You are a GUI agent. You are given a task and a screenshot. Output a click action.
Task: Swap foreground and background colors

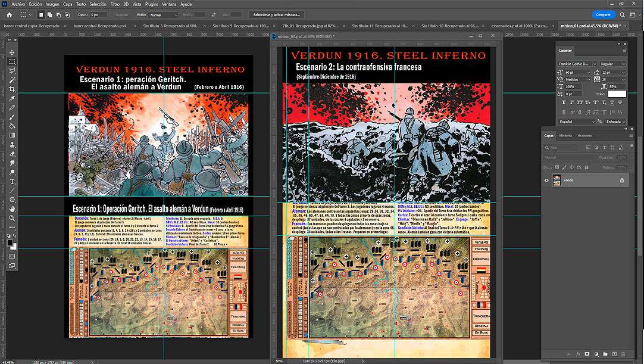pyautogui.click(x=15, y=236)
